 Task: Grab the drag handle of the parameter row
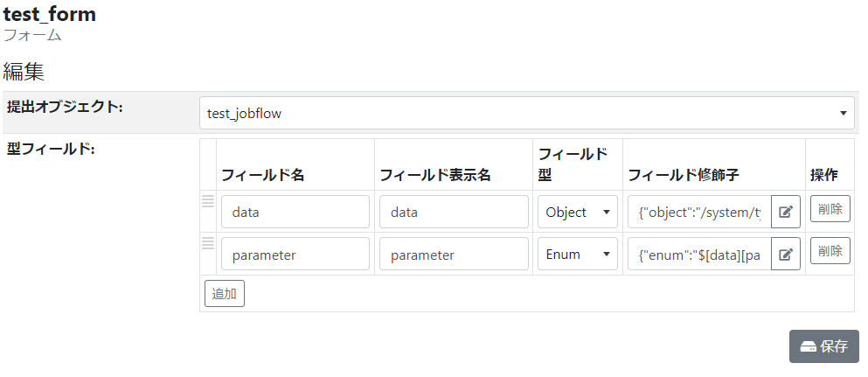pos(208,243)
